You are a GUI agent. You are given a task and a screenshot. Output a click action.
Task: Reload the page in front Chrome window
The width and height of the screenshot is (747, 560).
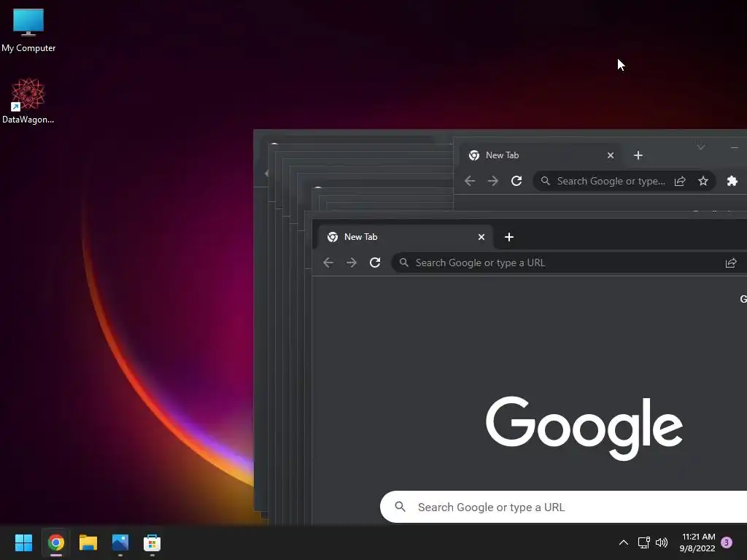375,262
